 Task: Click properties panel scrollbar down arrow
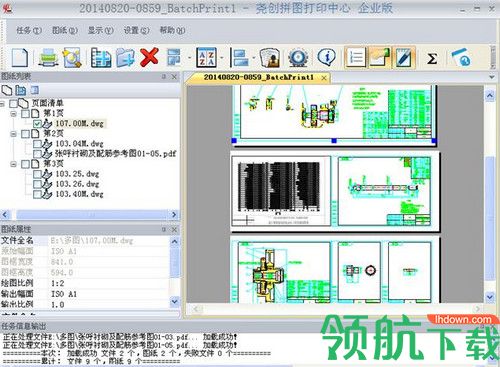click(174, 302)
